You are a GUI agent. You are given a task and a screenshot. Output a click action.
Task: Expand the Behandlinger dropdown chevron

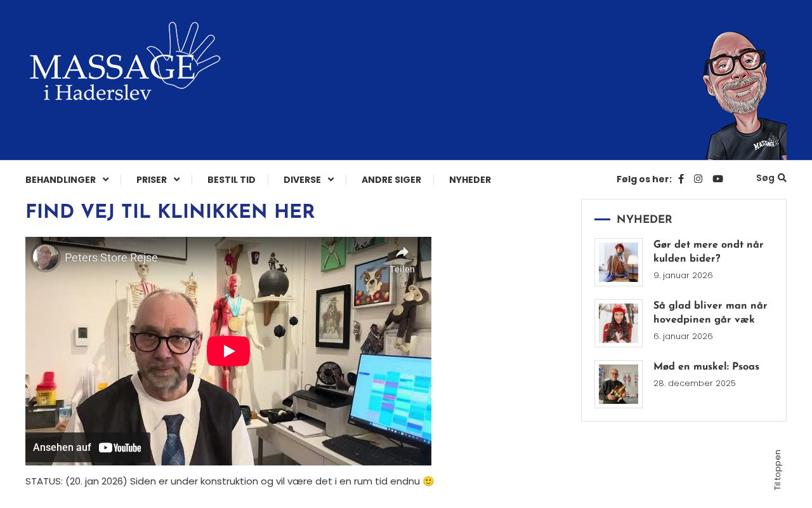tap(105, 180)
